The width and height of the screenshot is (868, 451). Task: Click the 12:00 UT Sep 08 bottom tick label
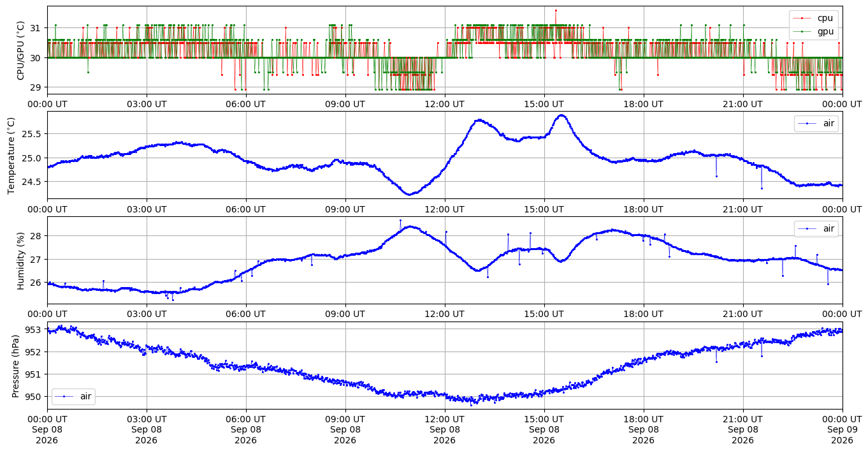[445, 430]
